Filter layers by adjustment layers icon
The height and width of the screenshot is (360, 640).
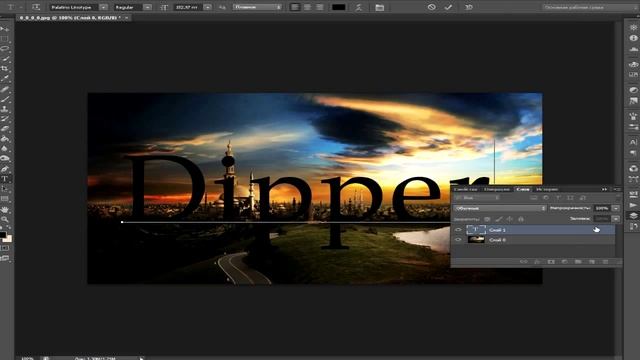click(x=546, y=198)
